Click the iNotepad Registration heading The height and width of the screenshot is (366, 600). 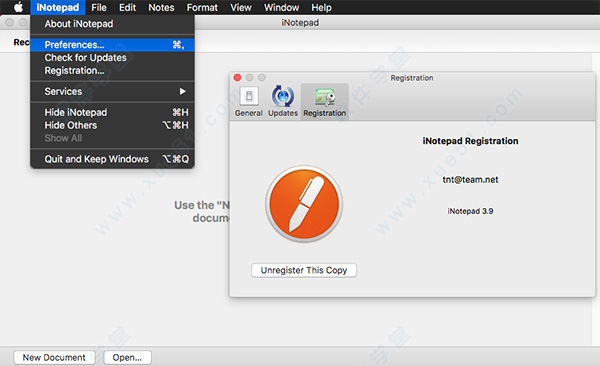coord(470,141)
